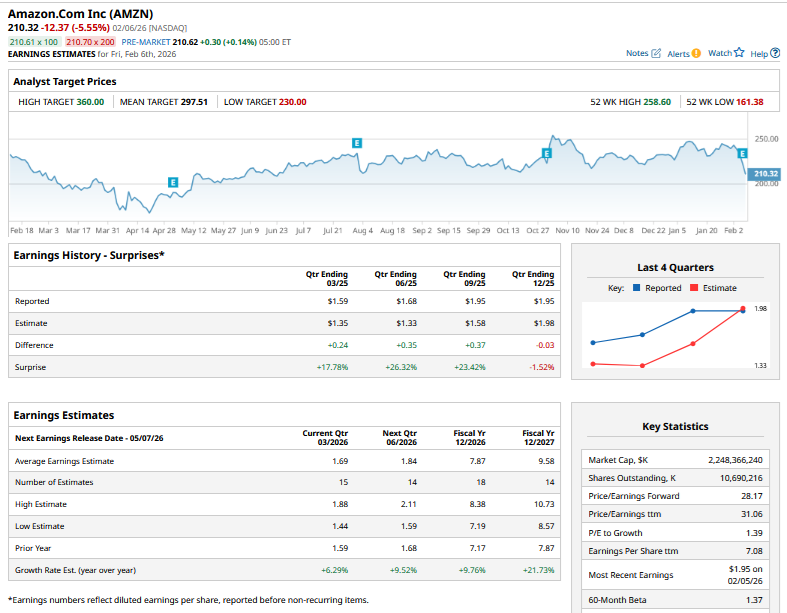
Task: Click the earnings E marker near Feb 2
Action: pos(741,152)
